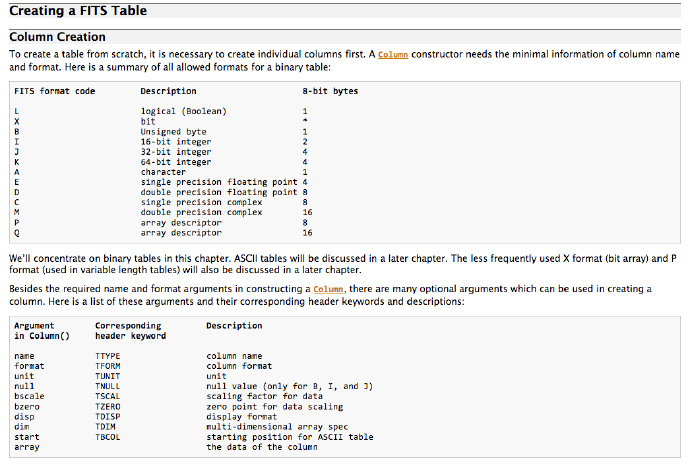Click the "Argument in Column()" table header

click(x=41, y=330)
